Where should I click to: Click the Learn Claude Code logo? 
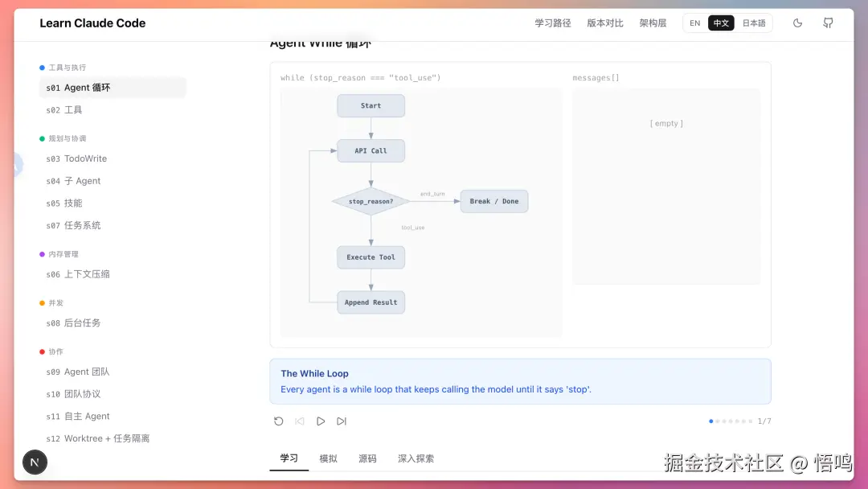click(x=92, y=23)
